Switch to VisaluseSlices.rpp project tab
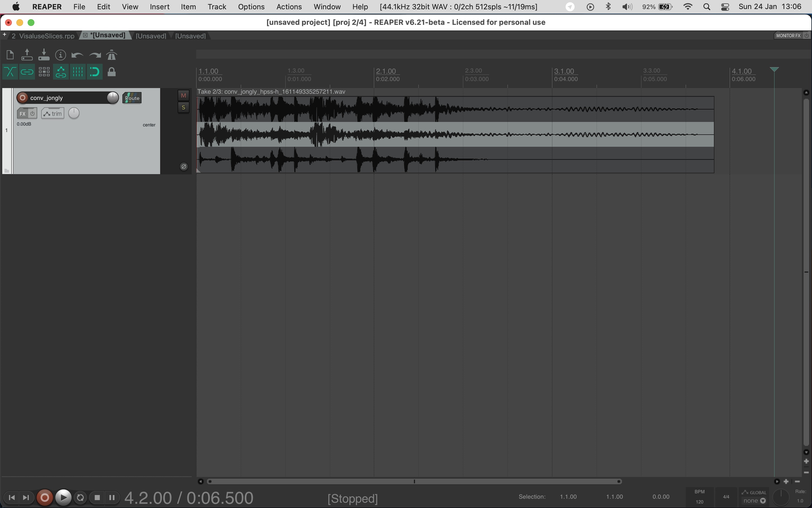 [x=43, y=36]
